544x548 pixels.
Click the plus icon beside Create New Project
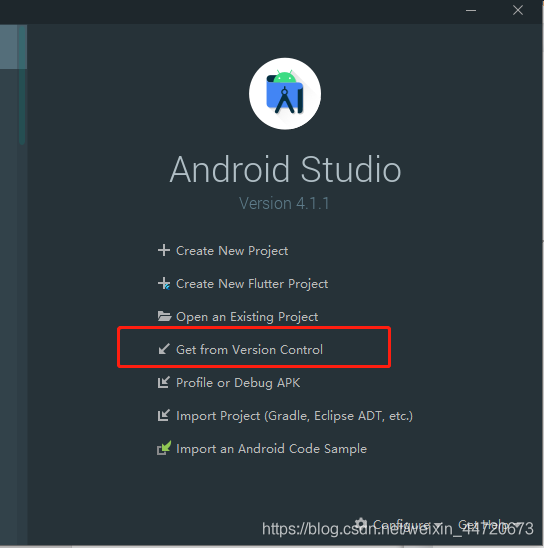[x=164, y=250]
